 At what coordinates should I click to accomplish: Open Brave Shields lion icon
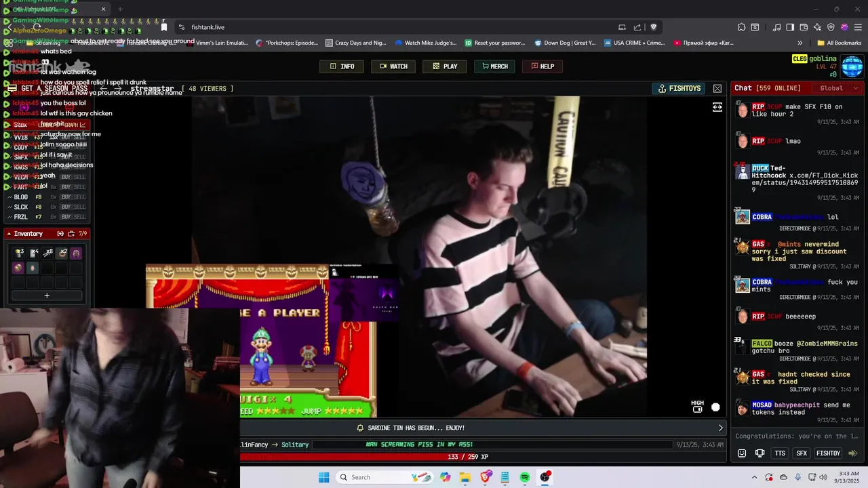coord(654,27)
